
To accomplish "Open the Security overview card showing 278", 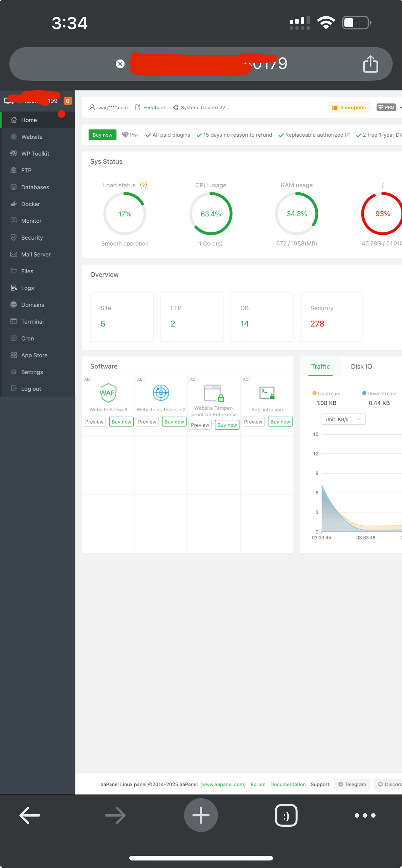I will pos(331,317).
